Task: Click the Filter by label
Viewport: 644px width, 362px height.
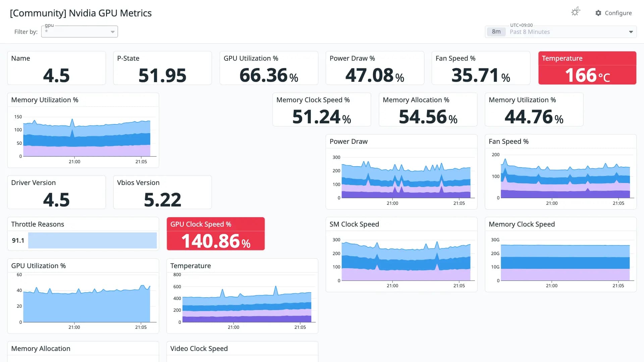Action: [26, 32]
